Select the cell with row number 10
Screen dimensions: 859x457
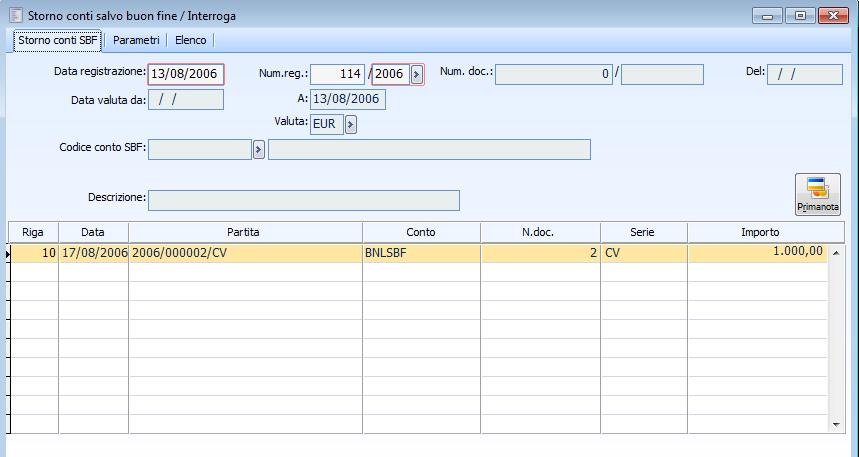[35, 253]
